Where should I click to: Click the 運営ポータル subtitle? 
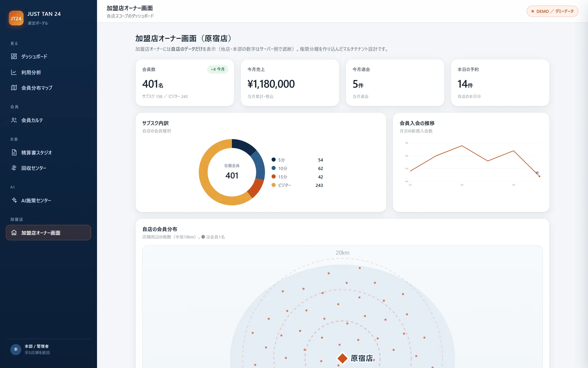click(38, 23)
